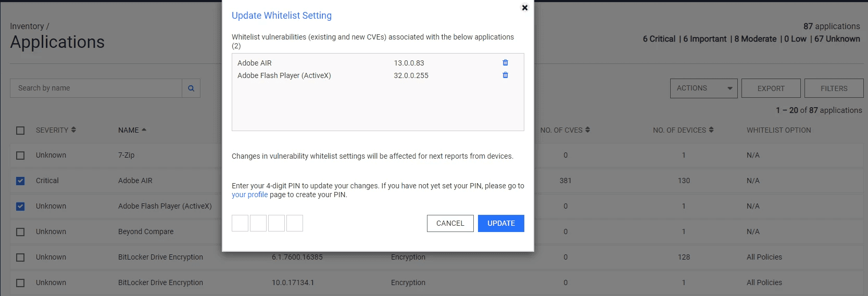
Task: Check BitLocker version 10.0.17134.1 row checkbox
Action: [x=20, y=283]
